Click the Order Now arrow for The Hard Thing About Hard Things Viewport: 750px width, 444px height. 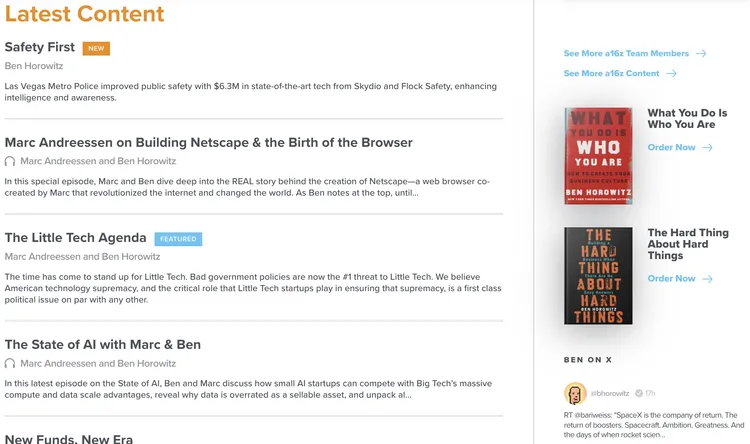click(x=707, y=279)
